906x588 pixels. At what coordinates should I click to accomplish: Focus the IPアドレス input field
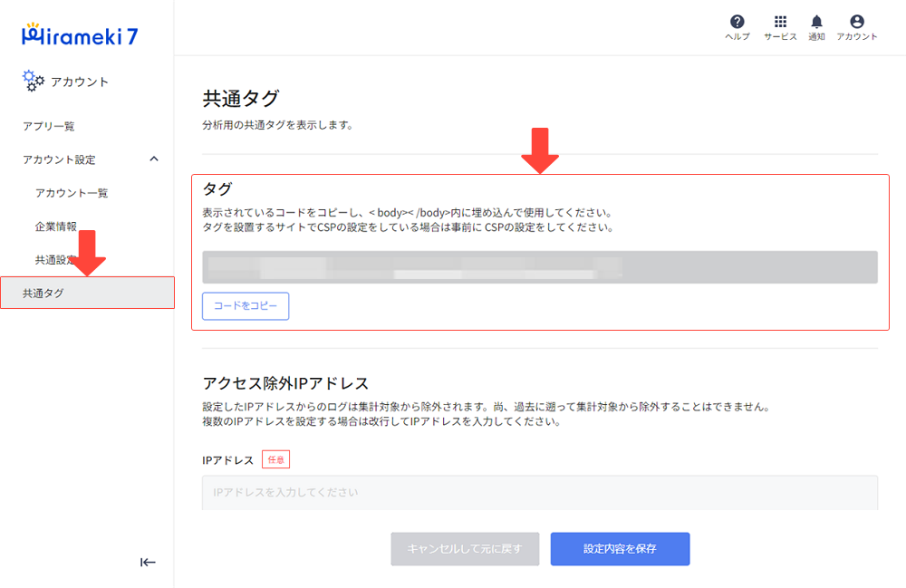[540, 493]
